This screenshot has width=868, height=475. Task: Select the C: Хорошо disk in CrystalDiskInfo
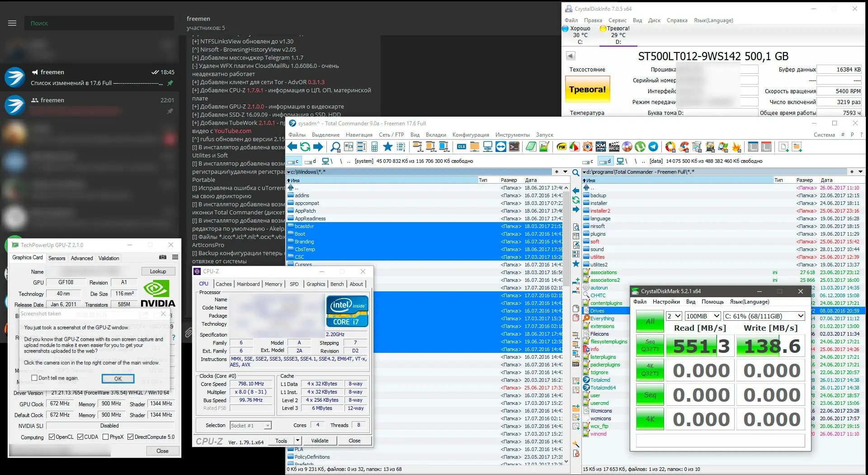[579, 35]
